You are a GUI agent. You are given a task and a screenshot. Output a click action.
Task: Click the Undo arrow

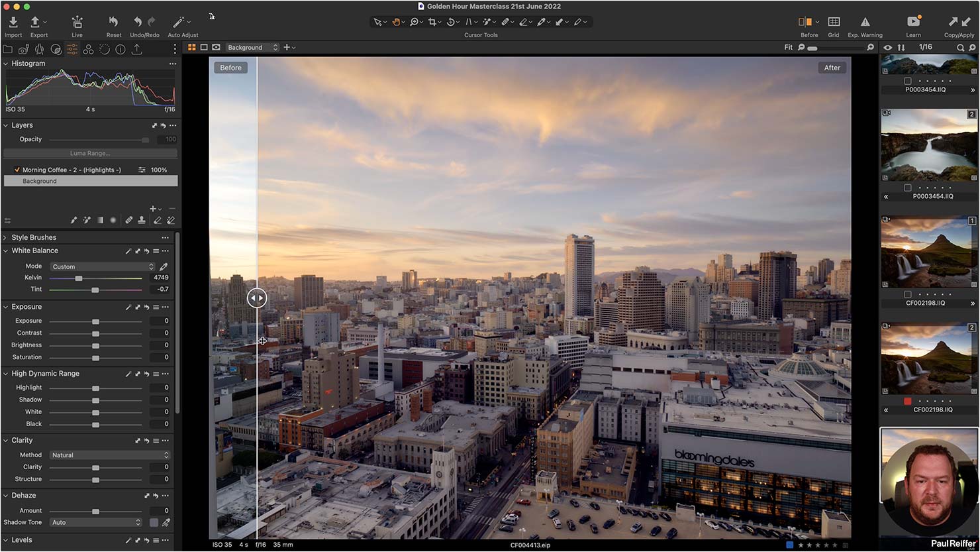[137, 22]
